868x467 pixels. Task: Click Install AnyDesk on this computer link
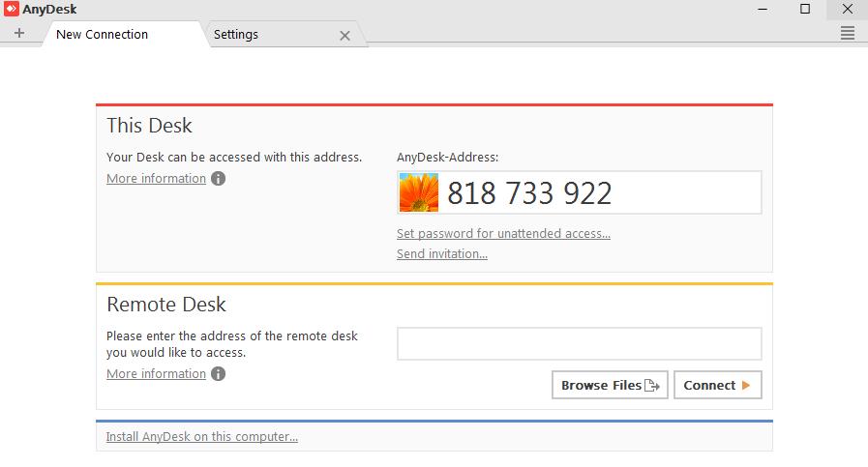point(202,437)
